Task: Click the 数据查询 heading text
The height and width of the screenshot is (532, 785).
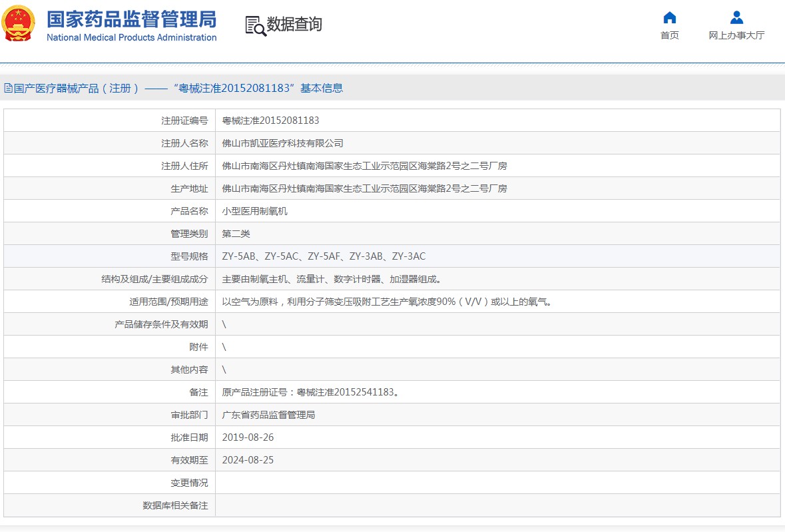Action: coord(294,24)
